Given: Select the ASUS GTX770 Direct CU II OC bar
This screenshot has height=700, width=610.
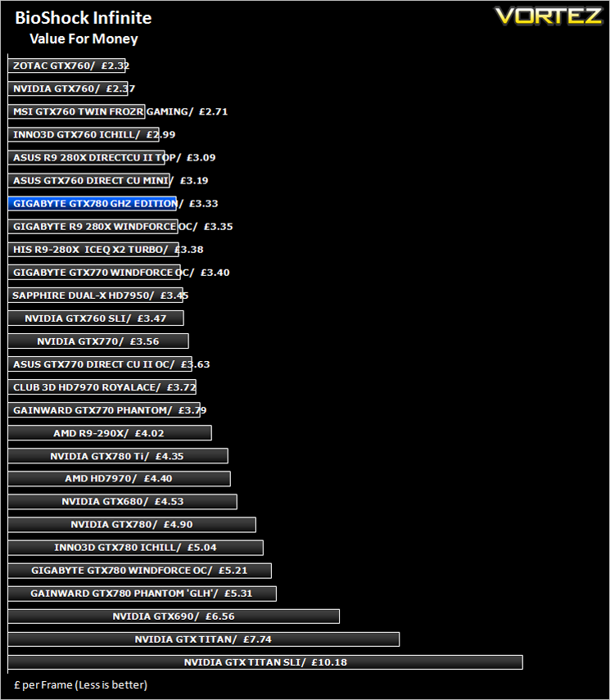Looking at the screenshot, I should [x=100, y=364].
